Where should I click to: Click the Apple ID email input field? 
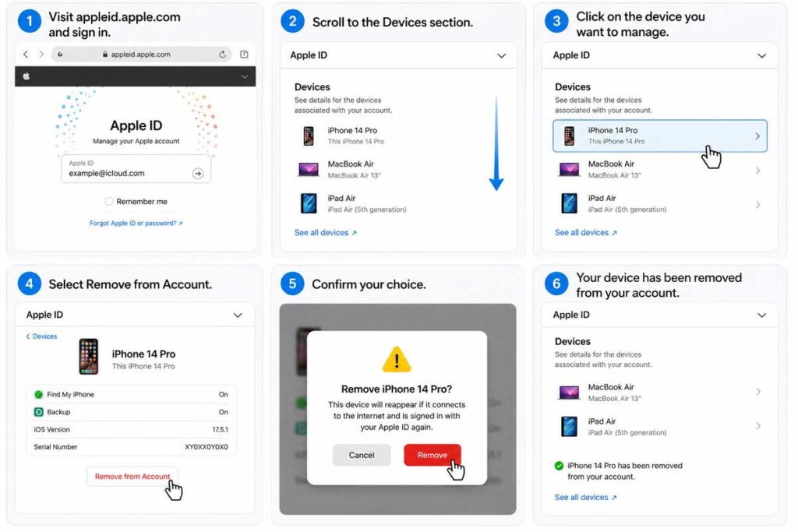point(136,169)
